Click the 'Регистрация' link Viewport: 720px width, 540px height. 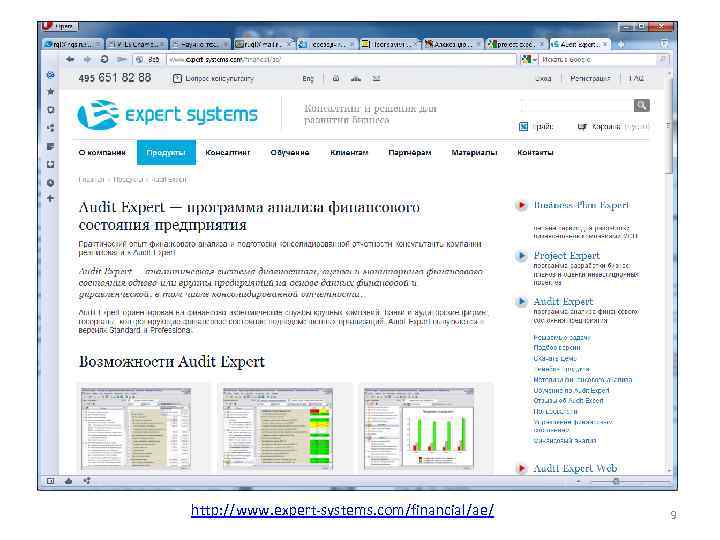pyautogui.click(x=590, y=79)
